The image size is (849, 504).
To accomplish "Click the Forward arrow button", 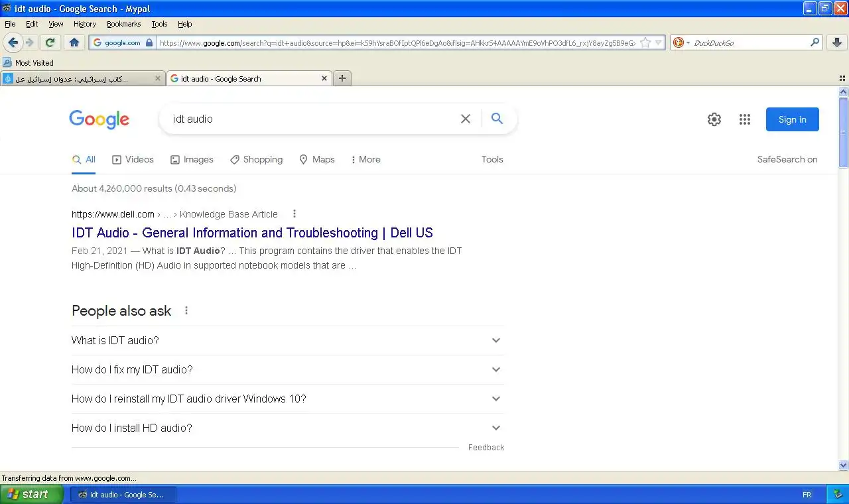I will (x=30, y=42).
